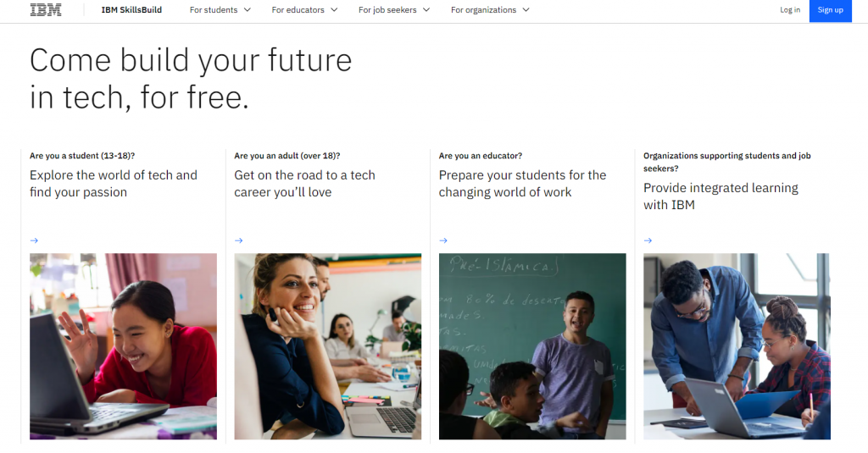This screenshot has height=453, width=868.
Task: Expand the For job seekers chevron
Action: (426, 10)
